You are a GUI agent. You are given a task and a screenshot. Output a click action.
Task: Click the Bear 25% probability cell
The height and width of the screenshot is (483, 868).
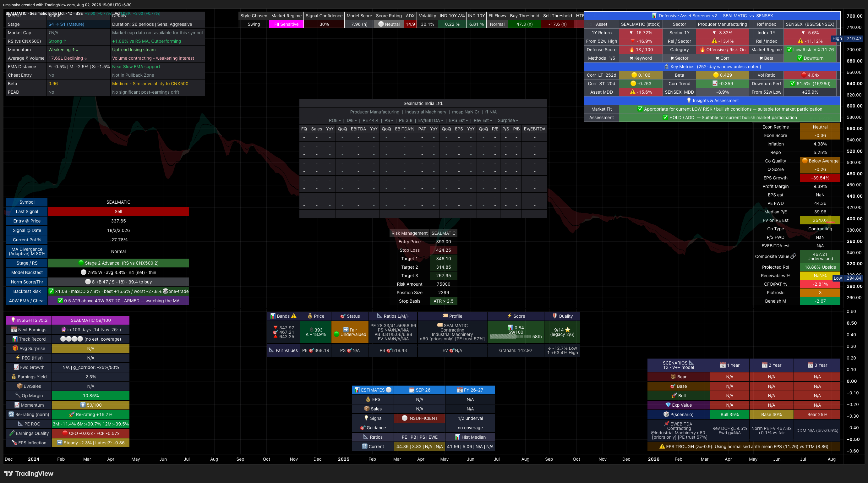pyautogui.click(x=817, y=414)
